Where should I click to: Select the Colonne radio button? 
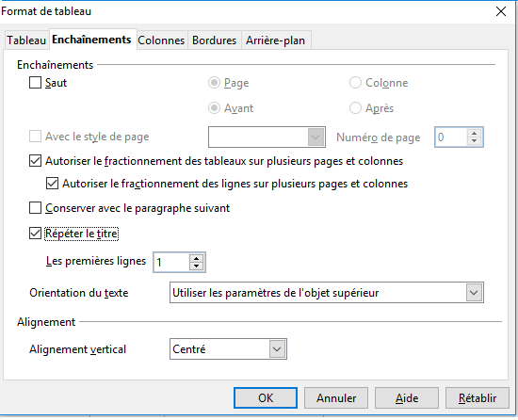pyautogui.click(x=355, y=83)
